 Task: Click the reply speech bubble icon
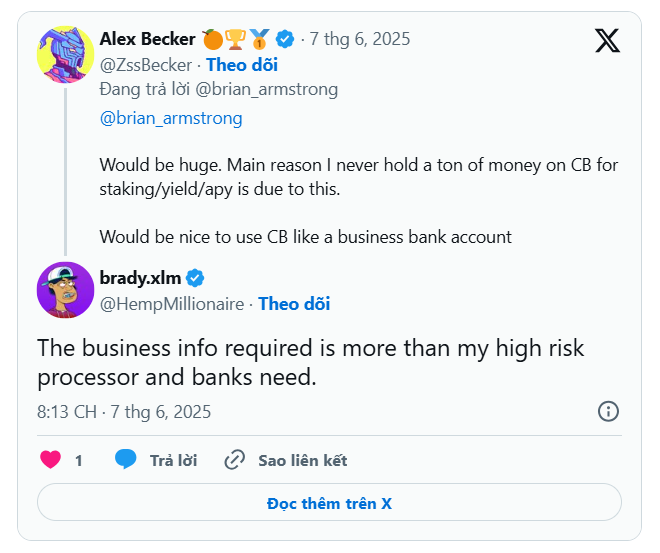[126, 460]
